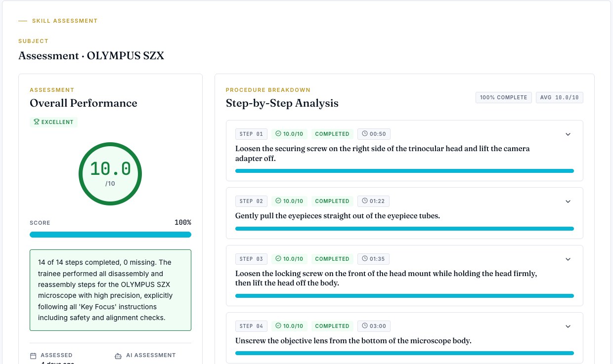Click the 100% COMPLETE badge
The height and width of the screenshot is (364, 613).
pos(504,98)
